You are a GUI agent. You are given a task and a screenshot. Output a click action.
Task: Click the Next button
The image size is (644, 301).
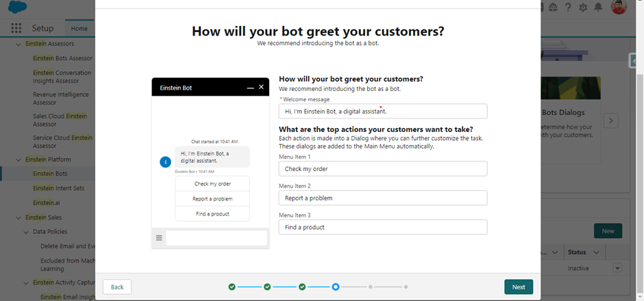point(519,287)
